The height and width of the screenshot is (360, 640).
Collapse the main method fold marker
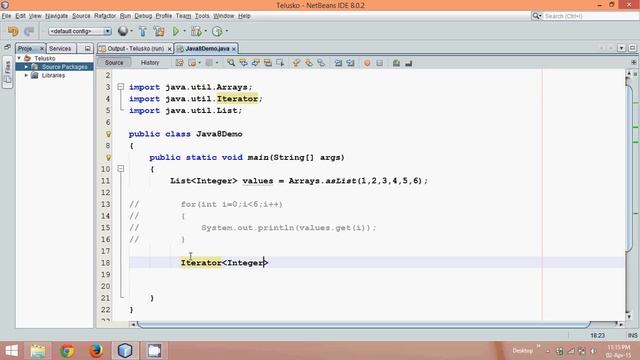(x=121, y=168)
